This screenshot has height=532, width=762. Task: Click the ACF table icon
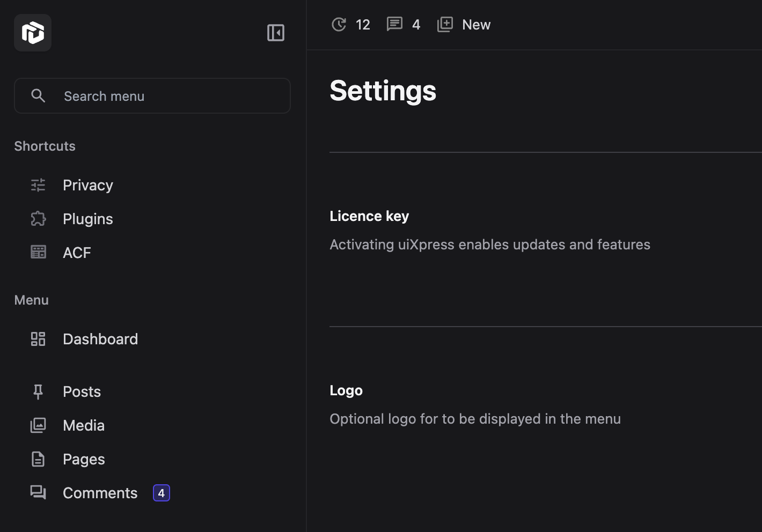(38, 252)
